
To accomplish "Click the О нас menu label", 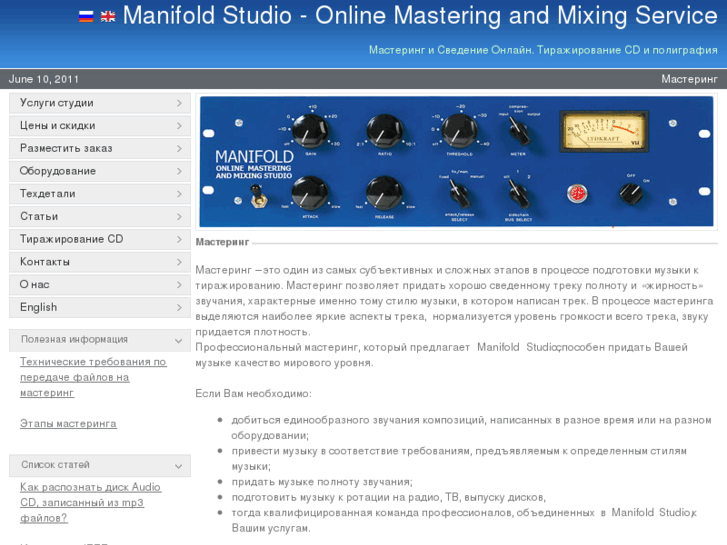I will pyautogui.click(x=34, y=285).
